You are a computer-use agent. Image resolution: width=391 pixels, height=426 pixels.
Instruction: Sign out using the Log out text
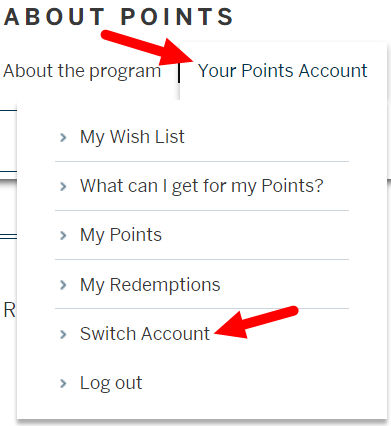coord(111,383)
